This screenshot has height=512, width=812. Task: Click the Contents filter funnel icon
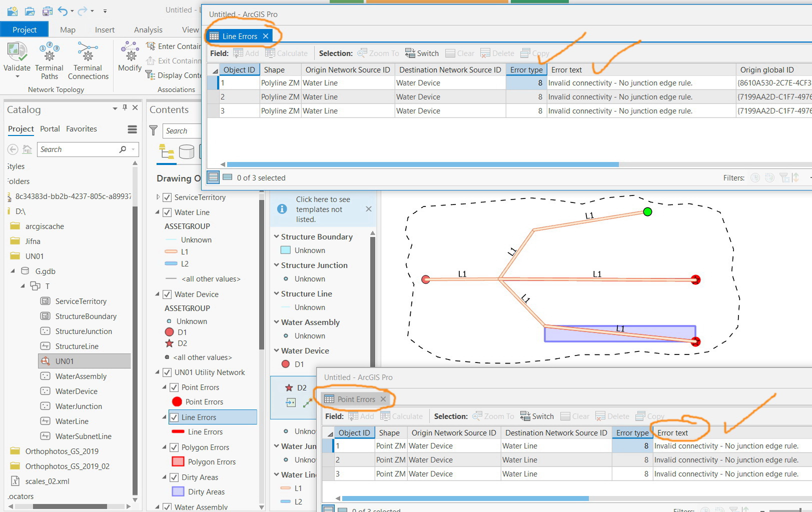click(x=154, y=131)
